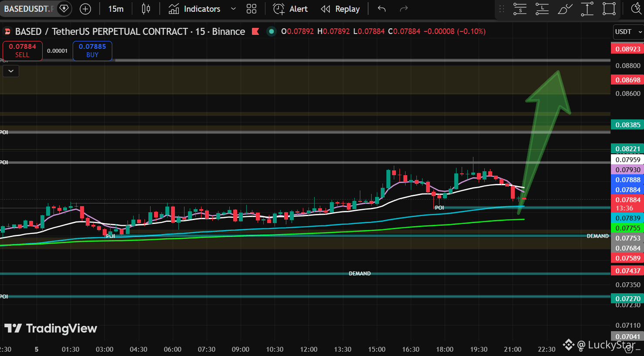
Task: Grab the floating drawing toolbar handle
Action: (502, 9)
